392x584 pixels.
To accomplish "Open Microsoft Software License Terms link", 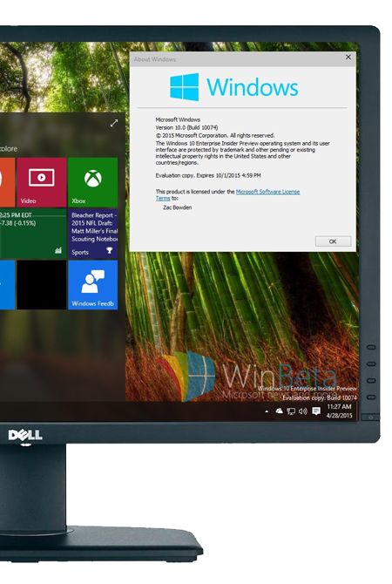I will pos(228,194).
